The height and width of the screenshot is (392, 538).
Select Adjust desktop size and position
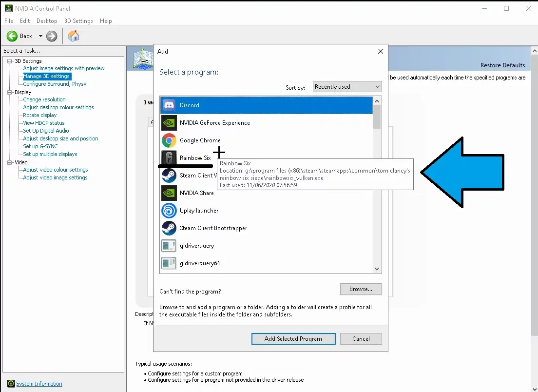[x=60, y=138]
